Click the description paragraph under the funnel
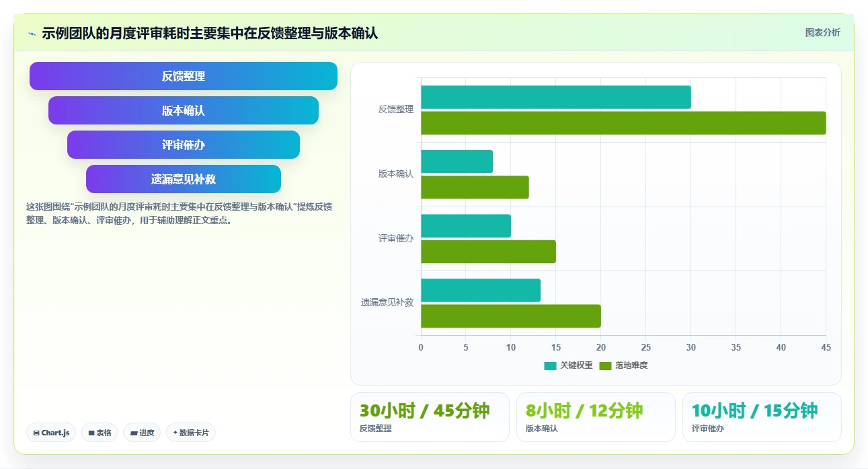The width and height of the screenshot is (868, 469). click(179, 213)
